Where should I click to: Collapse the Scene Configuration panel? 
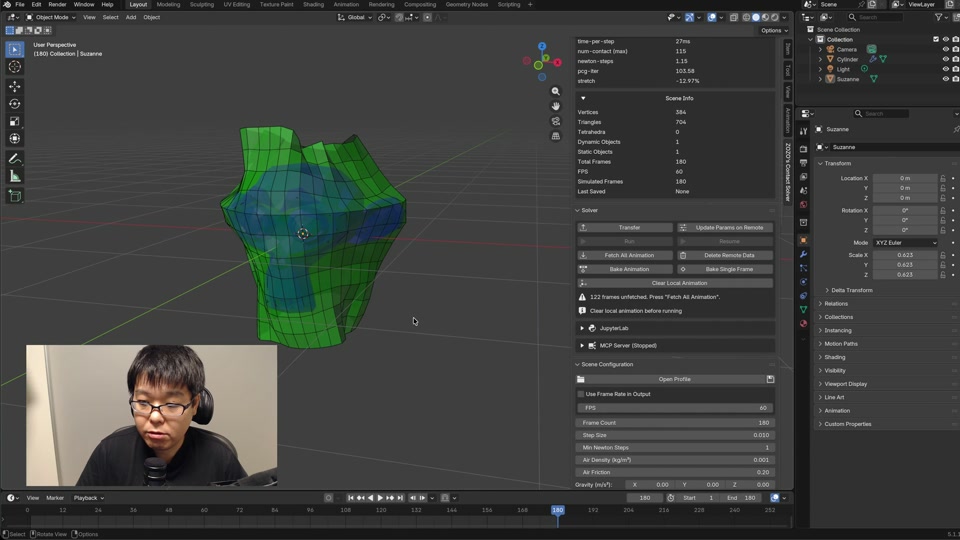coord(577,364)
